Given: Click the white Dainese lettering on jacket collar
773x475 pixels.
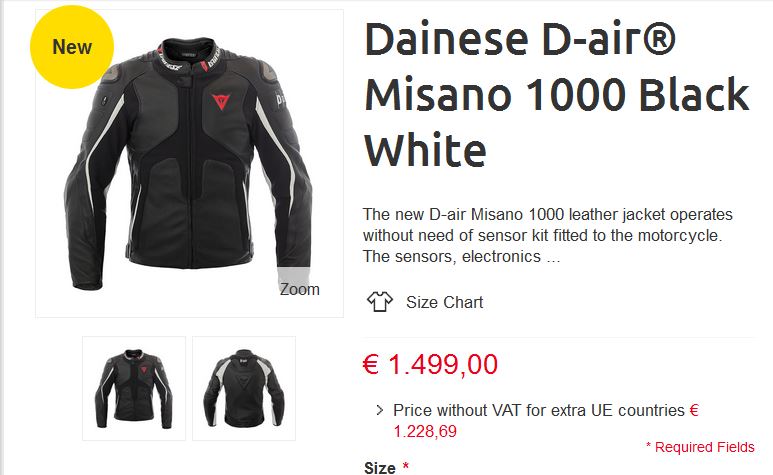Looking at the screenshot, I should [x=214, y=58].
